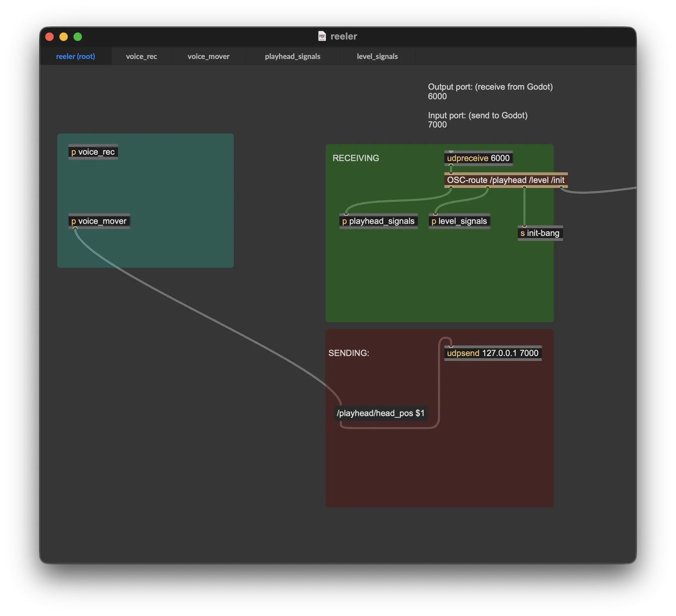Click the reeler window title text
The width and height of the screenshot is (676, 616).
344,36
